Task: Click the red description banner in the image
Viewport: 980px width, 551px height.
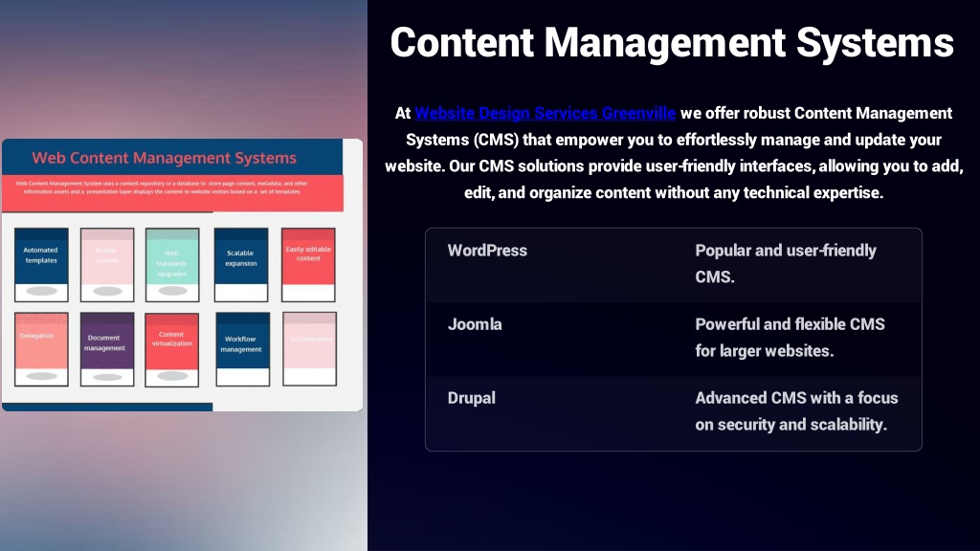Action: coord(173,193)
